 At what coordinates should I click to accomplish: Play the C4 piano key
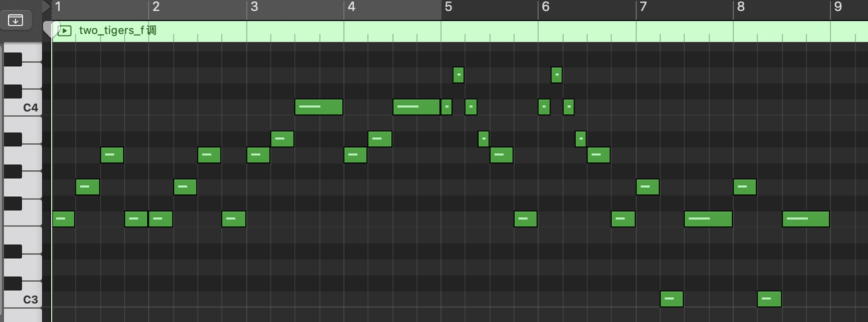(x=31, y=108)
